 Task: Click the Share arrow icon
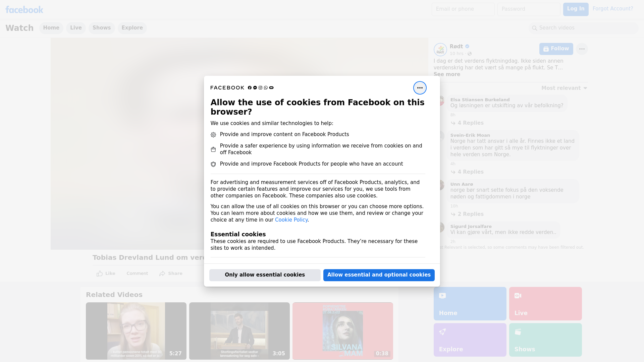162,274
